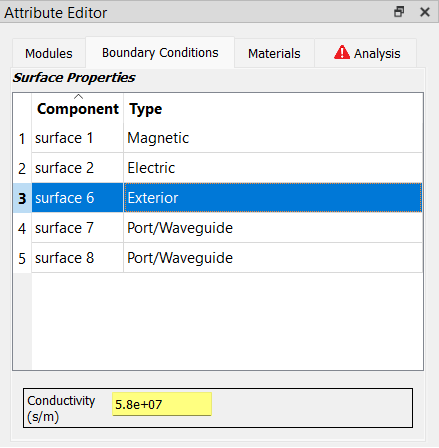Viewport: 439px width, 448px height.
Task: Click the Exterior type cell
Action: [x=273, y=198]
